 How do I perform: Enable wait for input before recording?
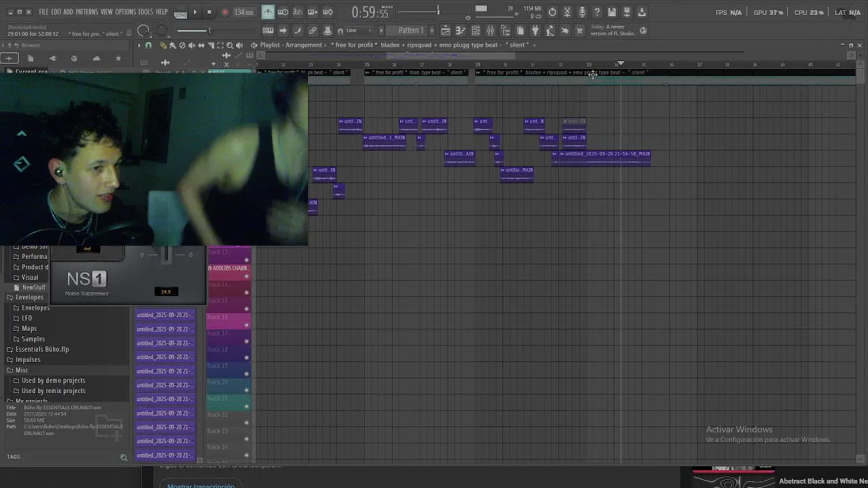[283, 12]
